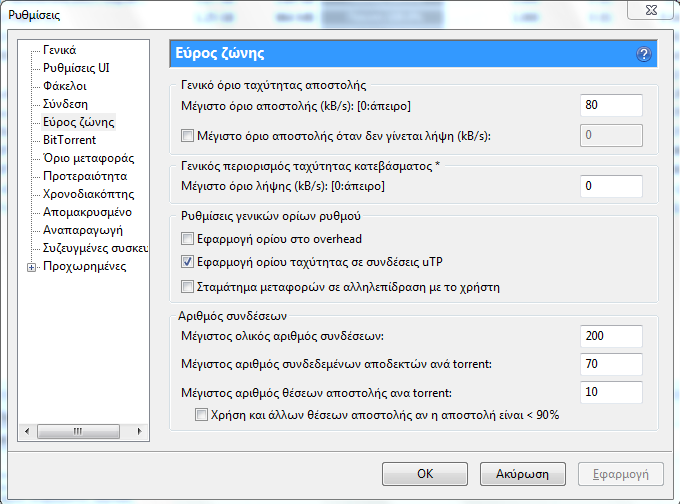Focus the peers per torrent field 70
Screen dimensions: 680x504
click(611, 364)
